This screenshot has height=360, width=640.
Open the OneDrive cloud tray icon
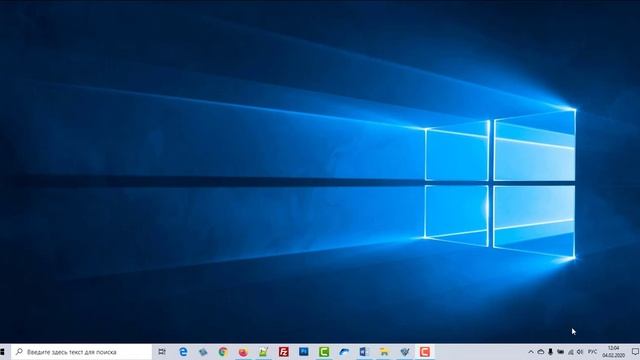click(x=540, y=352)
